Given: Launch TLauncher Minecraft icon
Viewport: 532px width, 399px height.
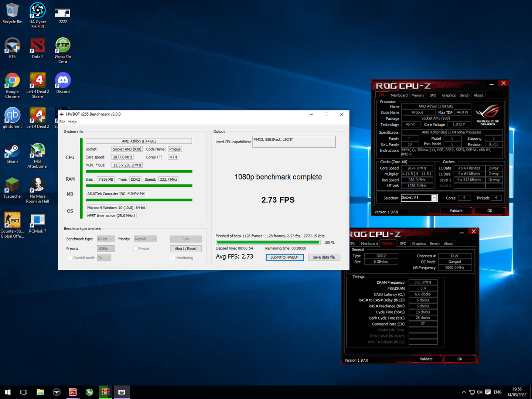Looking at the screenshot, I should pyautogui.click(x=12, y=188).
